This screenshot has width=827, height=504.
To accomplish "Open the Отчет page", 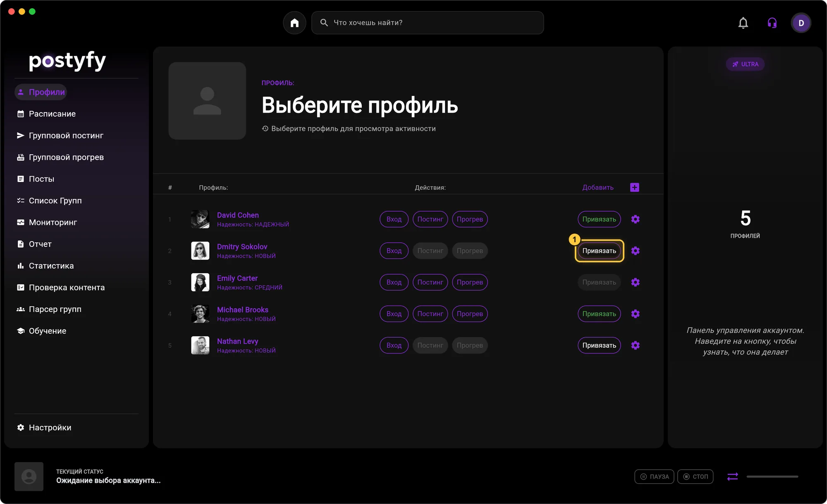I will pos(34,244).
